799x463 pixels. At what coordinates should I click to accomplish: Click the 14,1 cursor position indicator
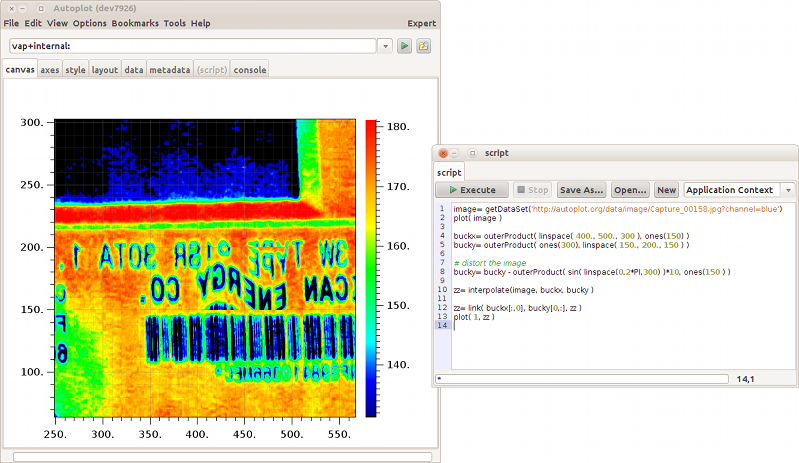click(x=745, y=379)
